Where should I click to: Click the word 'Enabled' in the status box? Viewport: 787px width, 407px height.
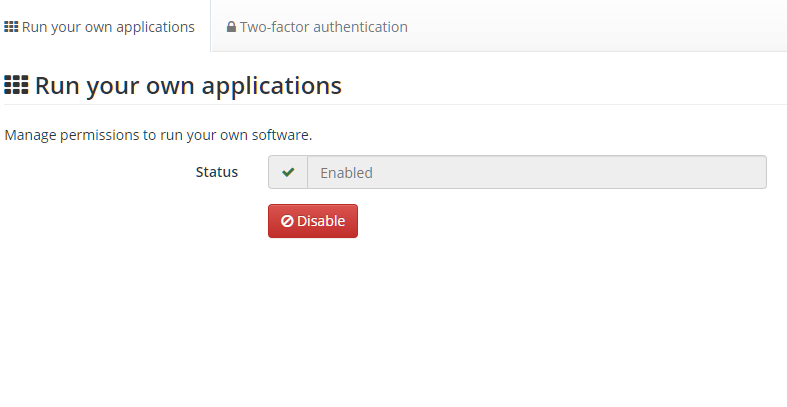(346, 172)
